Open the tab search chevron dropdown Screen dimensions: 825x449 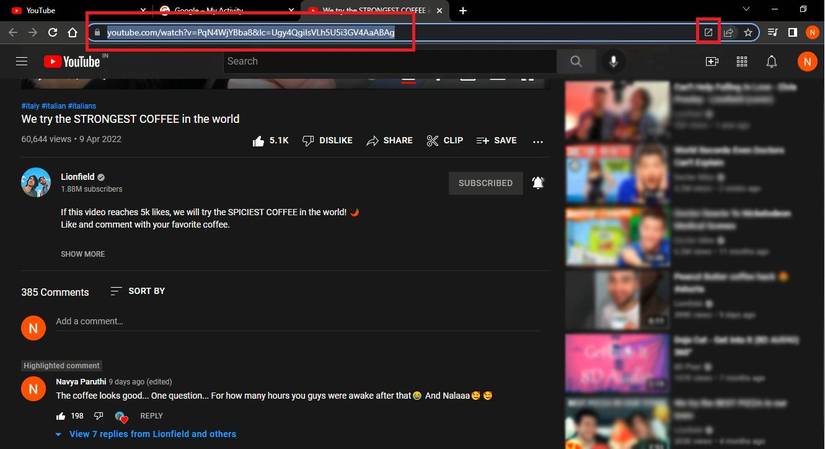(746, 9)
